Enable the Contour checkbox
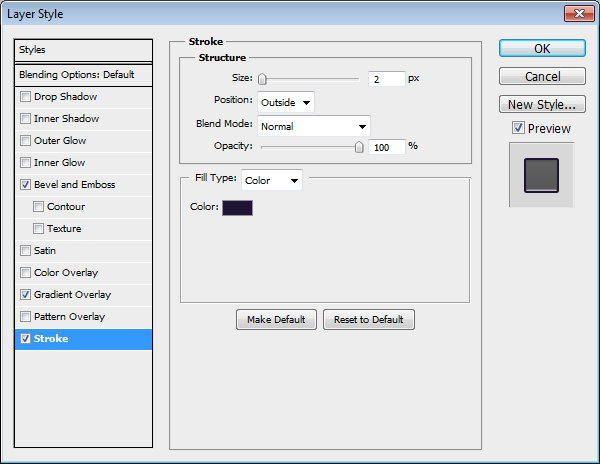 (38, 207)
